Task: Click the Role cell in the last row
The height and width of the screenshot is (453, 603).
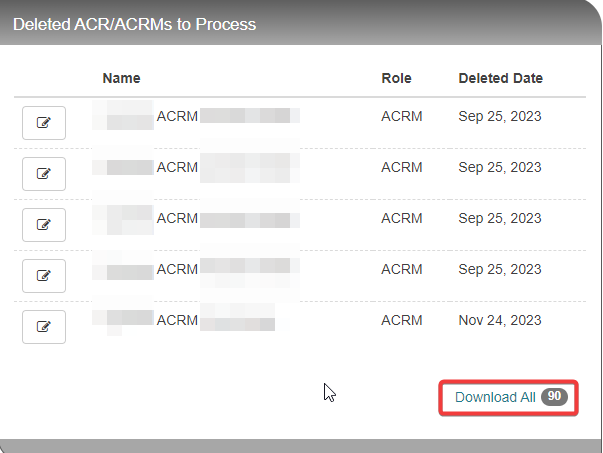Action: (402, 320)
